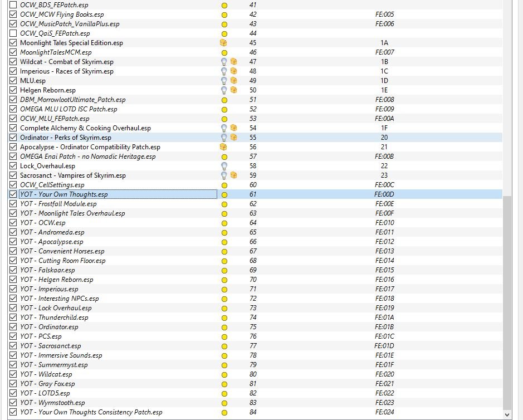The height and width of the screenshot is (420, 523).
Task: Click the archive icon for Apocalypse - Ordinator Compatibility Patch.esp
Action: click(223, 147)
